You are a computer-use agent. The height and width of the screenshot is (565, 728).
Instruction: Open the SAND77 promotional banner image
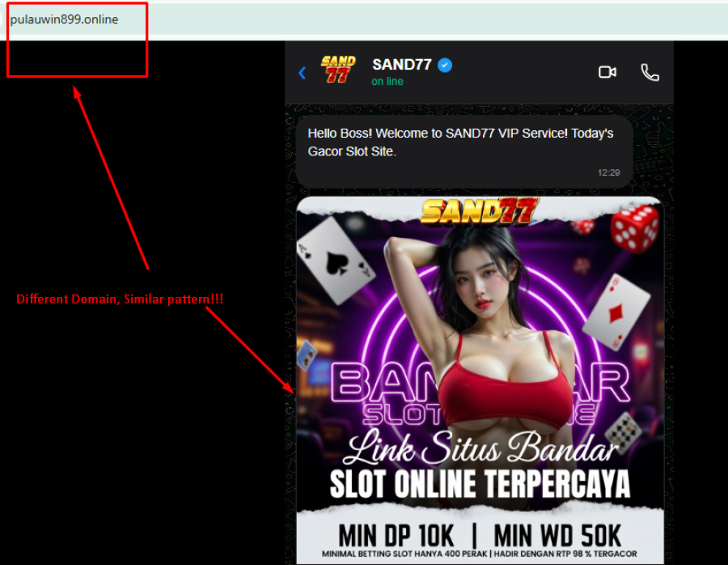pos(480,380)
